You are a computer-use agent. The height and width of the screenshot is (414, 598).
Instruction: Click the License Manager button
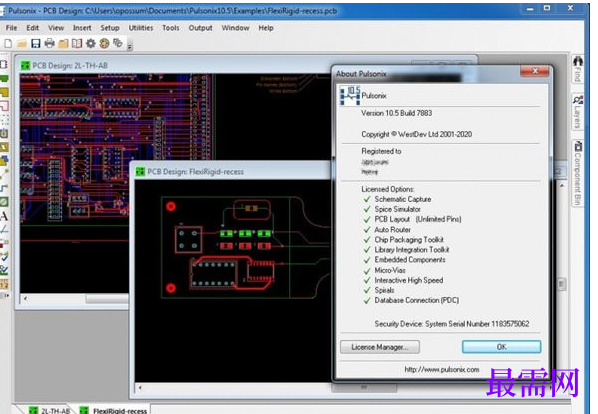click(x=380, y=347)
